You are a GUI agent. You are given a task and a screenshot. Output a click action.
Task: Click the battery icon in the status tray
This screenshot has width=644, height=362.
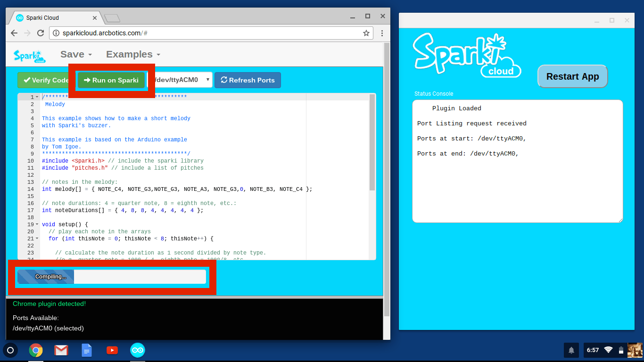(x=621, y=350)
